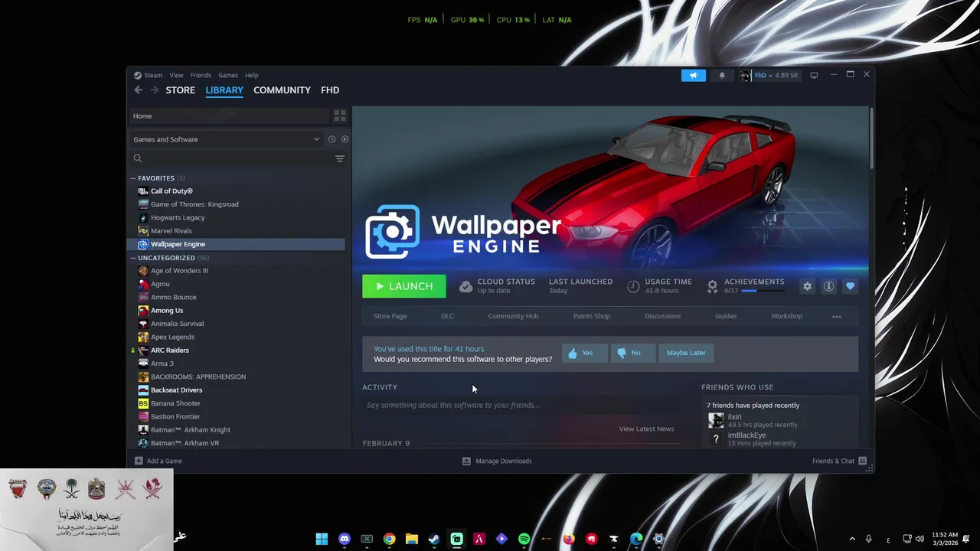This screenshot has height=551, width=980.
Task: Switch to the COMMUNITY tab
Action: coord(282,90)
